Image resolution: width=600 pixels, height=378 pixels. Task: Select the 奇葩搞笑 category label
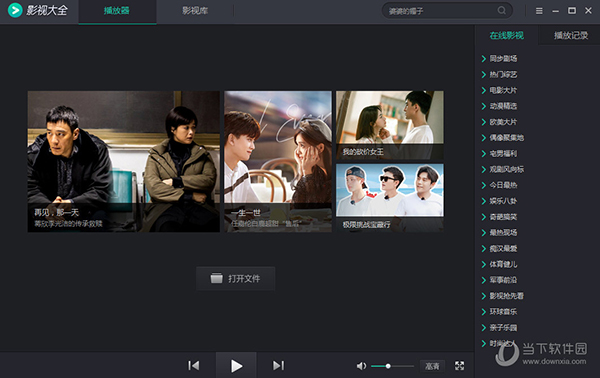503,217
